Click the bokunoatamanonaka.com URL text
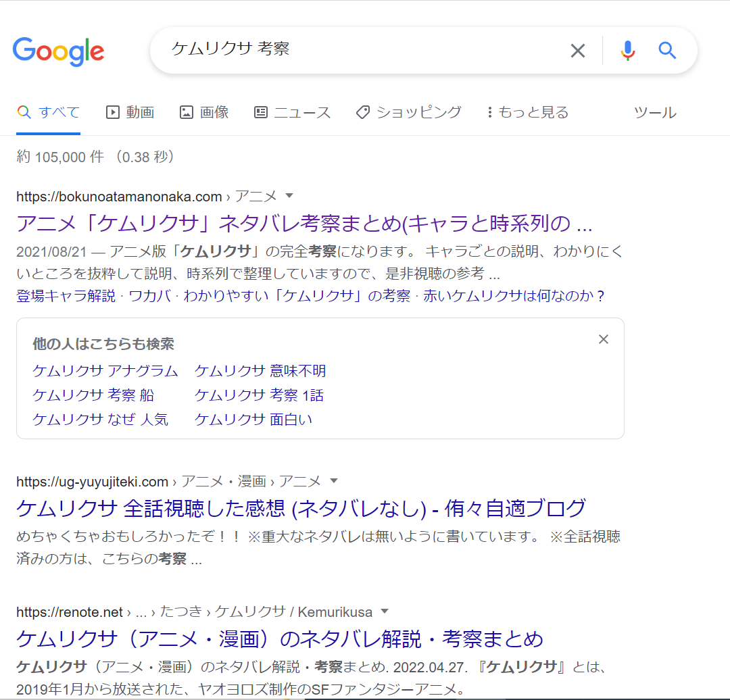Screen dimensions: 730x700 pyautogui.click(x=119, y=197)
